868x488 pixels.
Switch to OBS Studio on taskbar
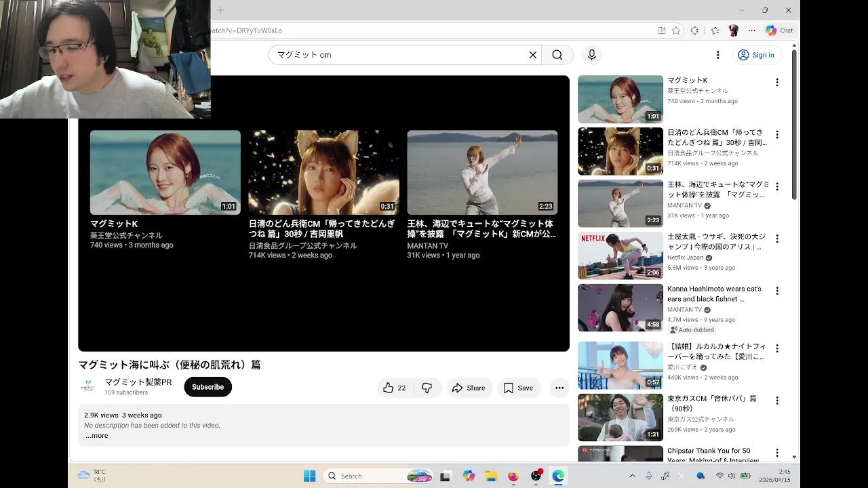click(536, 476)
